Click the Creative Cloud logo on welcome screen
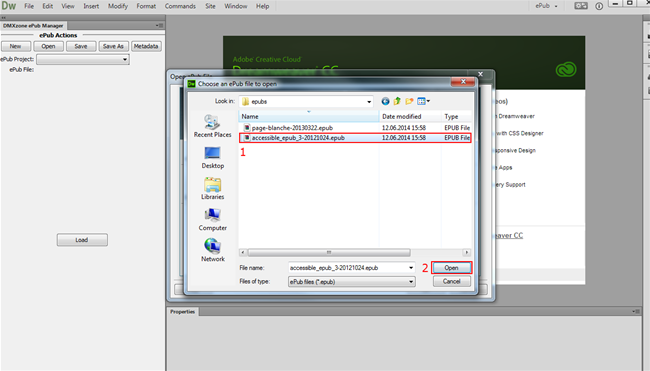The image size is (650, 371). [x=565, y=69]
